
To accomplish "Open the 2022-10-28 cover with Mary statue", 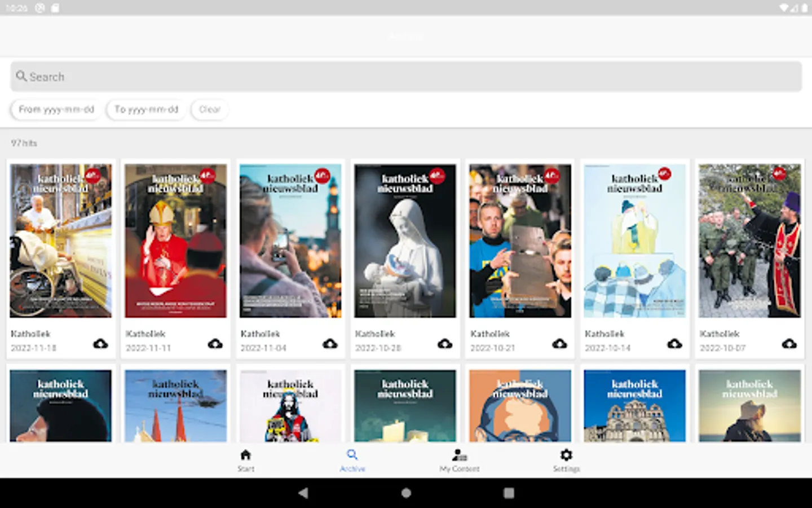I will tap(405, 240).
